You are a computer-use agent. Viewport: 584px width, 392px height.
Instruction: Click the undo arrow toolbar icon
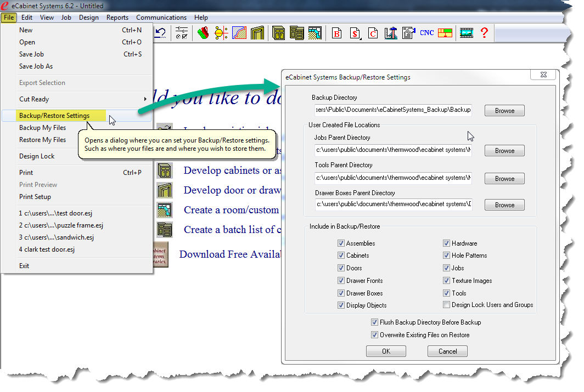160,33
